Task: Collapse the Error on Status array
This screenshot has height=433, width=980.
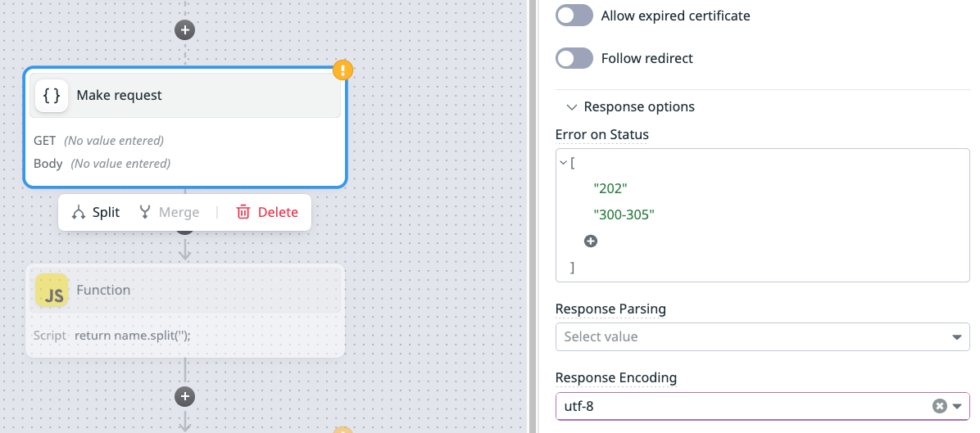Action: [x=563, y=162]
